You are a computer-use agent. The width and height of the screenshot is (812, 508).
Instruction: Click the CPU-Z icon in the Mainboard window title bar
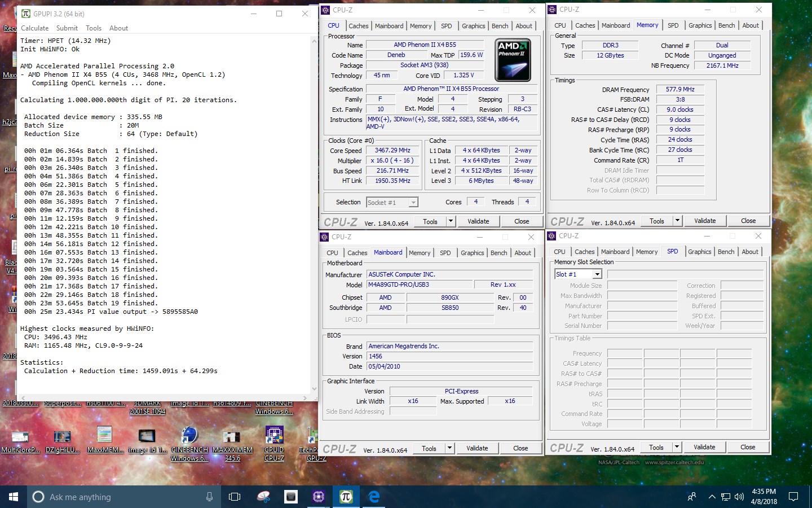pos(324,237)
